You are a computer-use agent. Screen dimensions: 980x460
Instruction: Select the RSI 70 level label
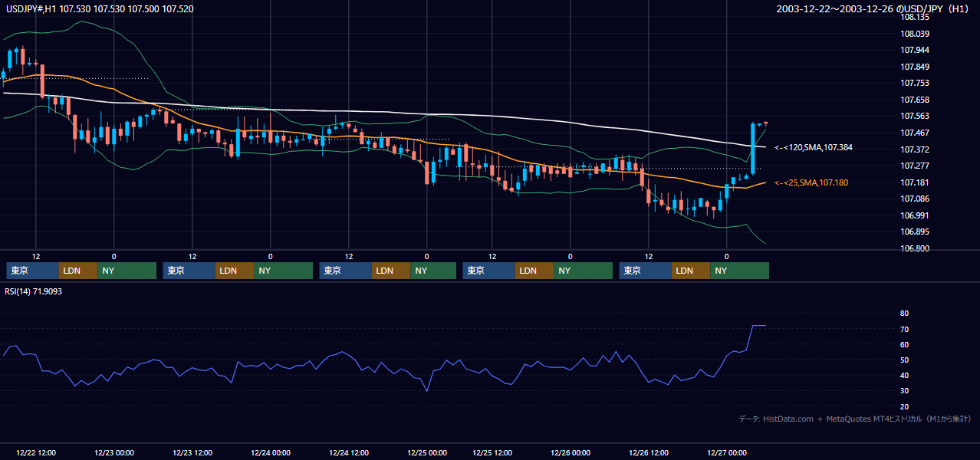pyautogui.click(x=905, y=329)
